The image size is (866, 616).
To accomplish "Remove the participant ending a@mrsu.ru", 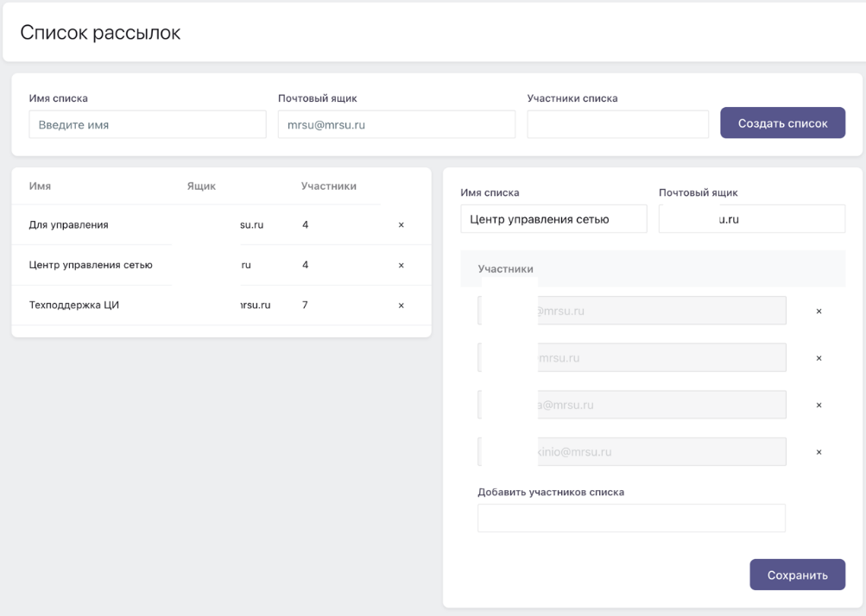I will 819,405.
